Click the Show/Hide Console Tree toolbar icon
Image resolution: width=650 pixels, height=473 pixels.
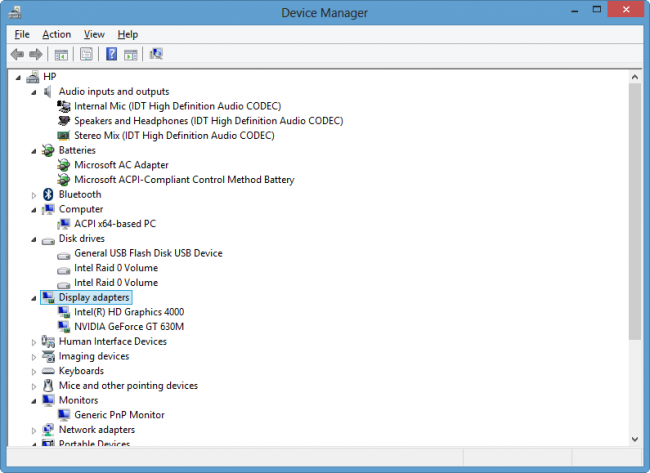click(61, 54)
